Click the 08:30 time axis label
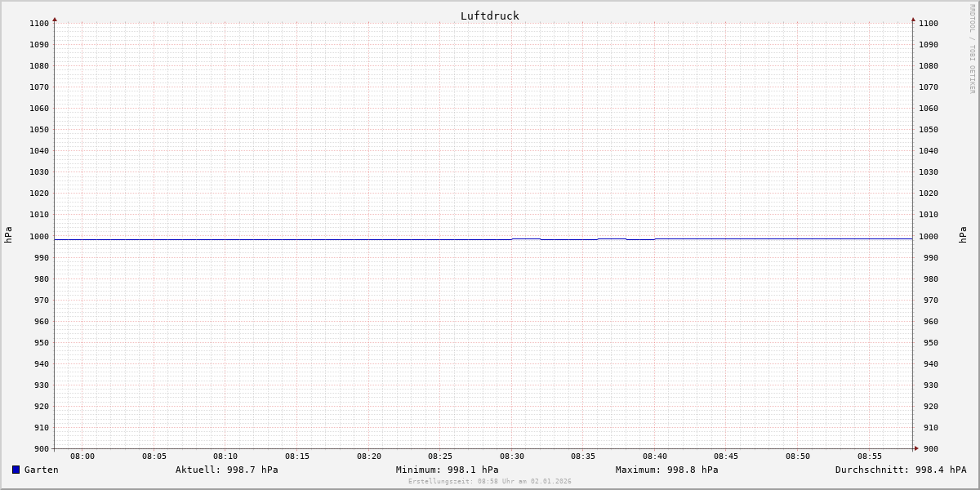This screenshot has width=980, height=490. point(512,456)
